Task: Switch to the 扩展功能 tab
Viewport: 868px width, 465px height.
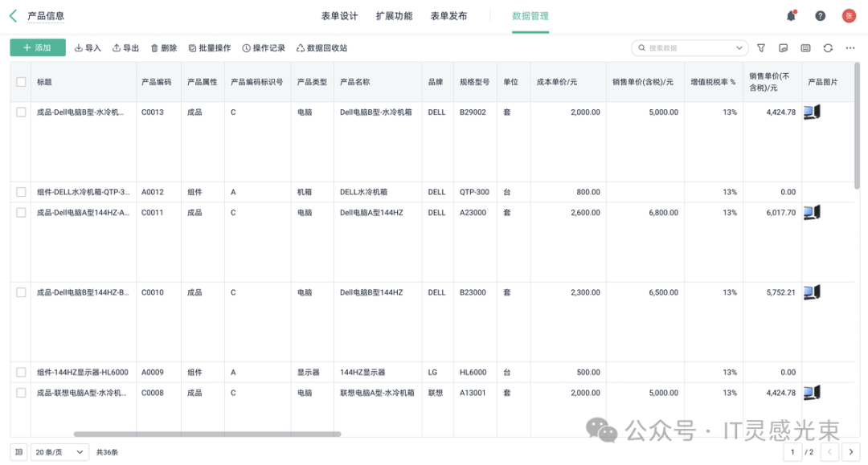Action: tap(394, 16)
